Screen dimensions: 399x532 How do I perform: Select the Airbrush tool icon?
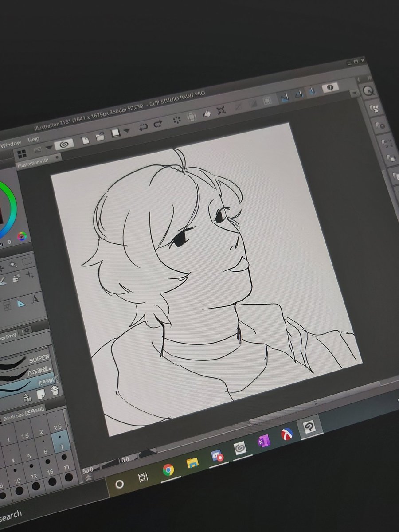[16, 278]
